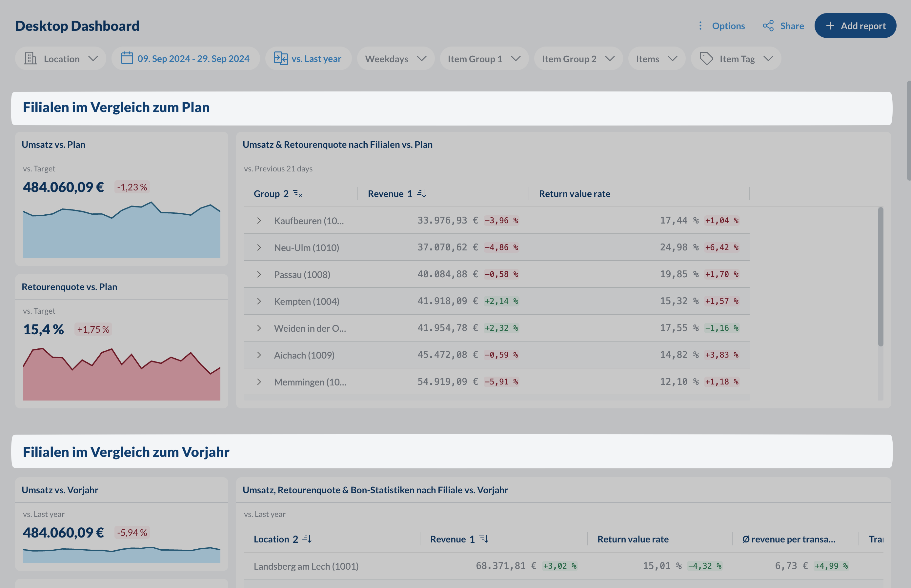Click the three-dot Options icon
The image size is (911, 588).
tap(700, 26)
